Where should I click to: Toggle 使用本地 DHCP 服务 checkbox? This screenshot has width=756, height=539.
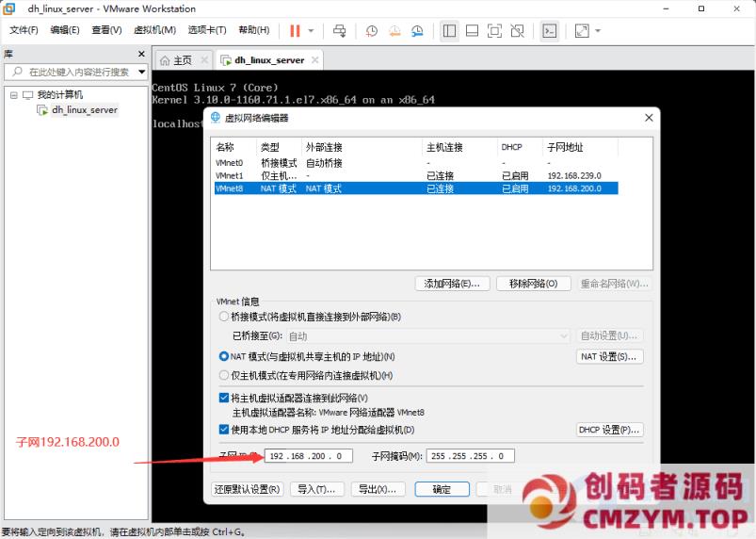tap(224, 430)
